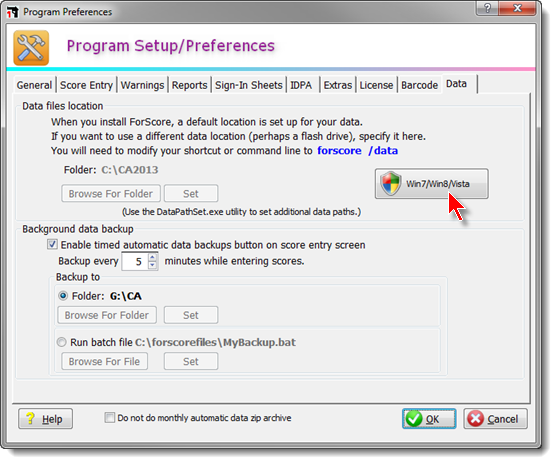Image resolution: width=557 pixels, height=464 pixels.
Task: Click the Program Preferences title bar app icon
Action: [12, 12]
